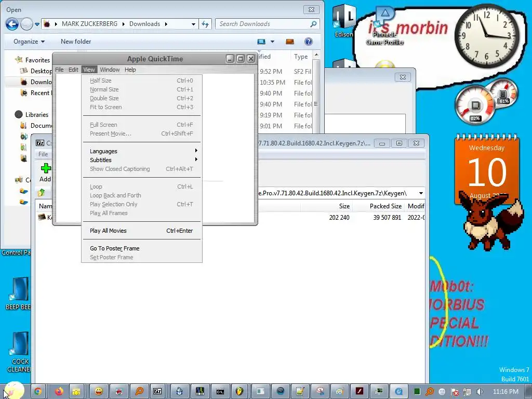The image size is (532, 399).
Task: Open the 7-Zip path dropdown
Action: pos(421,193)
